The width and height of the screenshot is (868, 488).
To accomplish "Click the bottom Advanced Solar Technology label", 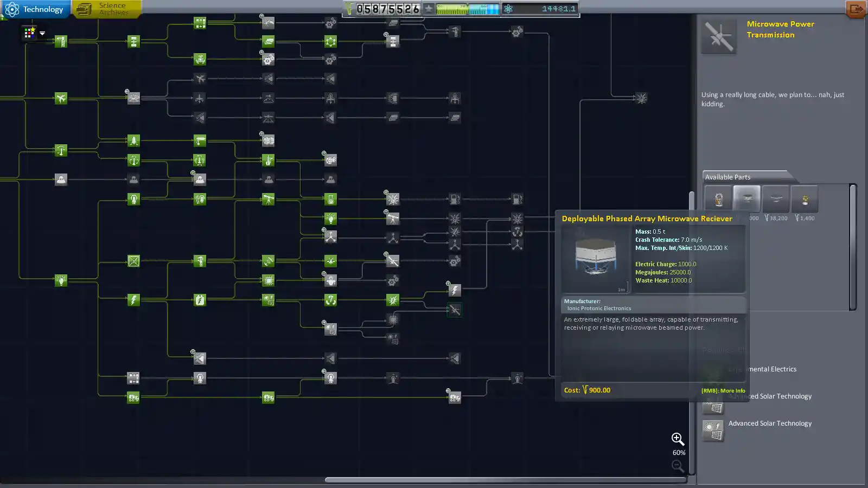I will tap(770, 423).
